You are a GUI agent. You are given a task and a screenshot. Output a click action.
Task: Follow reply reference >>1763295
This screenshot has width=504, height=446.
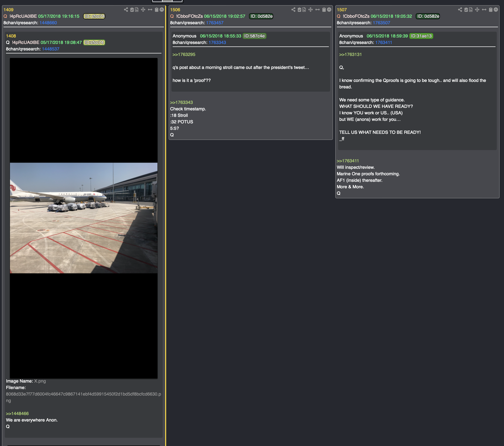tap(184, 54)
